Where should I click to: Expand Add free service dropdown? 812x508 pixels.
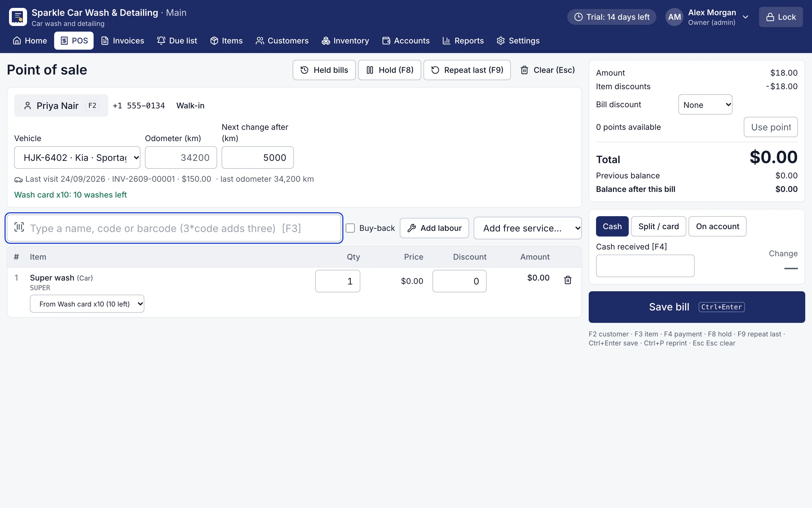tap(528, 228)
